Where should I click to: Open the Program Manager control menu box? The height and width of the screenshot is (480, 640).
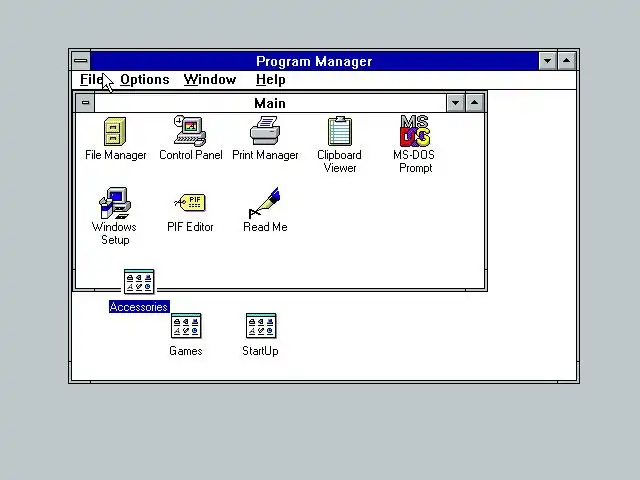[81, 61]
